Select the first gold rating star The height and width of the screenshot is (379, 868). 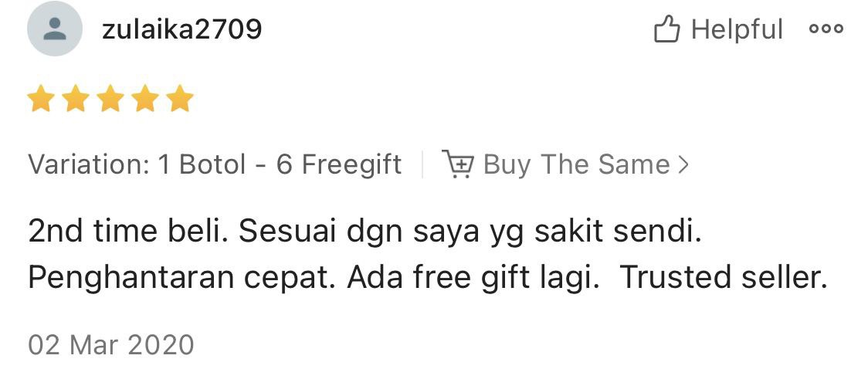point(41,99)
